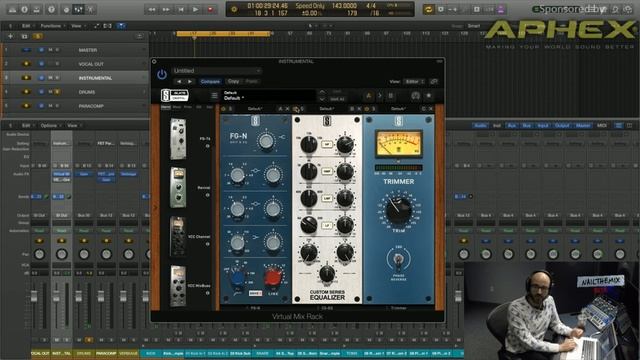Toggle bypass on the Trimmer module strip
Screen dimensions: 640x360
[x=367, y=109]
